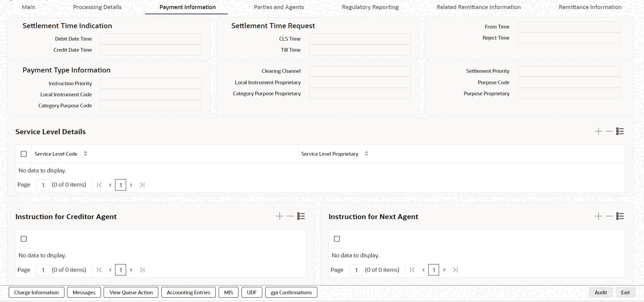Select all rows in Service Level Details

point(24,154)
